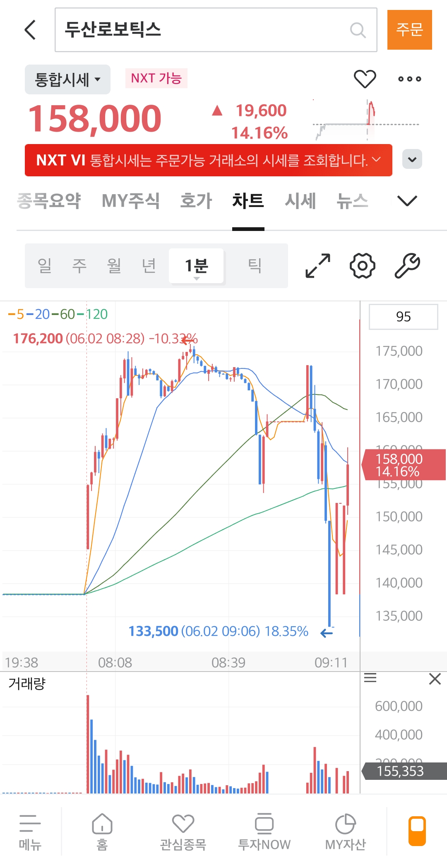Switch to the 호가 tab

(x=196, y=201)
